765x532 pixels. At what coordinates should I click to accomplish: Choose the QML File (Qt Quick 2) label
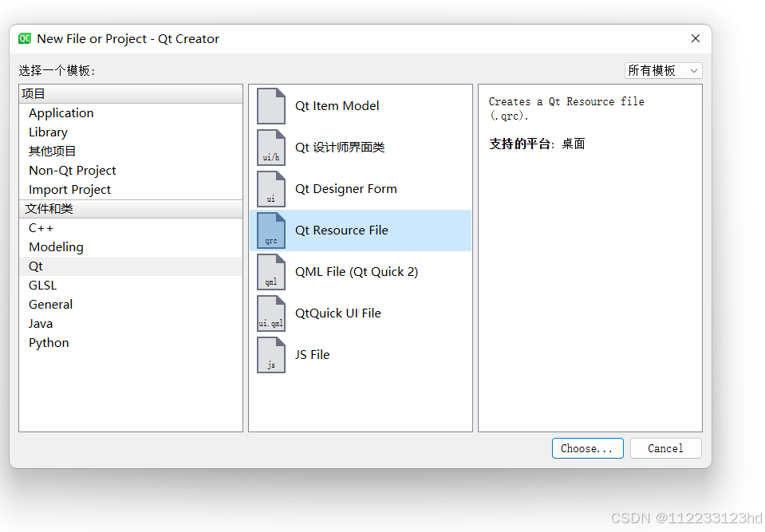pyautogui.click(x=357, y=272)
